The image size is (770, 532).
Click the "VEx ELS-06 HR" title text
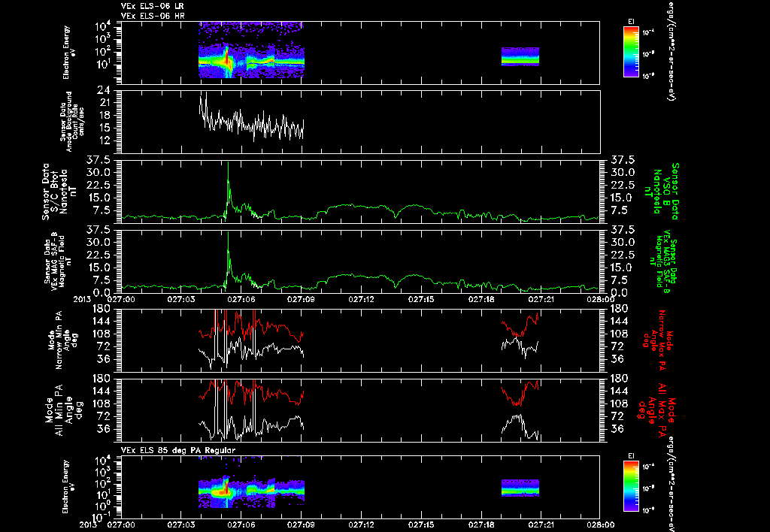coord(153,17)
